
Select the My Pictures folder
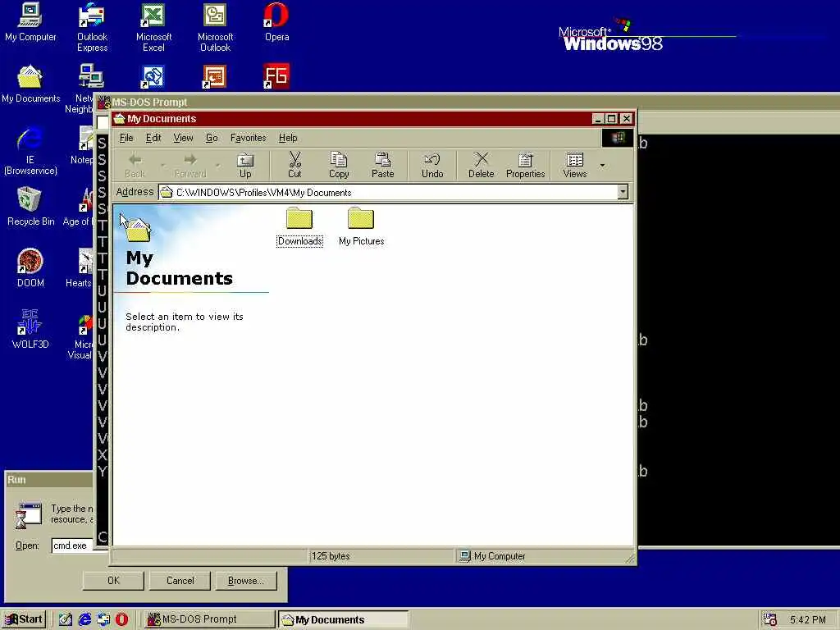click(361, 227)
